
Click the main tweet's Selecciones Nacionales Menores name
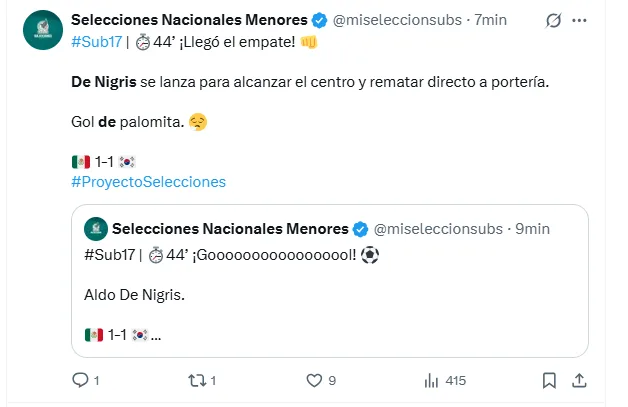tap(190, 20)
